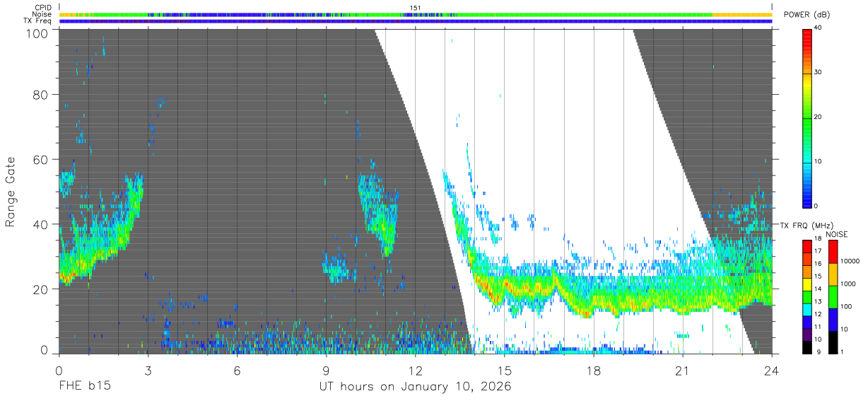Click the 14 tick on TX frequency scale
Image resolution: width=868 pixels, height=401 pixels.
click(819, 289)
